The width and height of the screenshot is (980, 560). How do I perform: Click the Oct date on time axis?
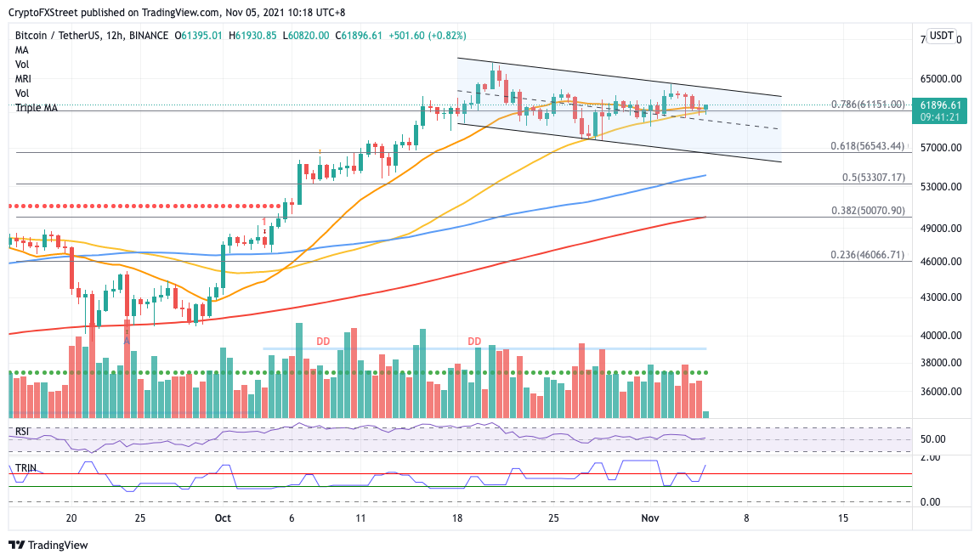tap(223, 518)
